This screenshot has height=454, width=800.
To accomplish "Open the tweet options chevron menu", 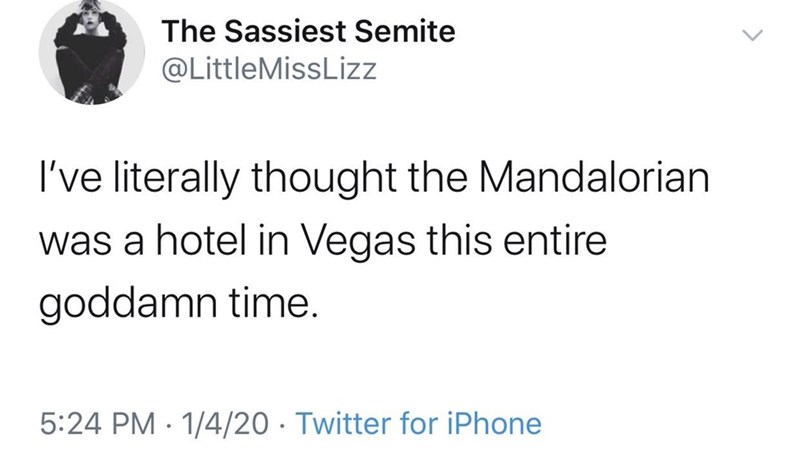I will (759, 38).
